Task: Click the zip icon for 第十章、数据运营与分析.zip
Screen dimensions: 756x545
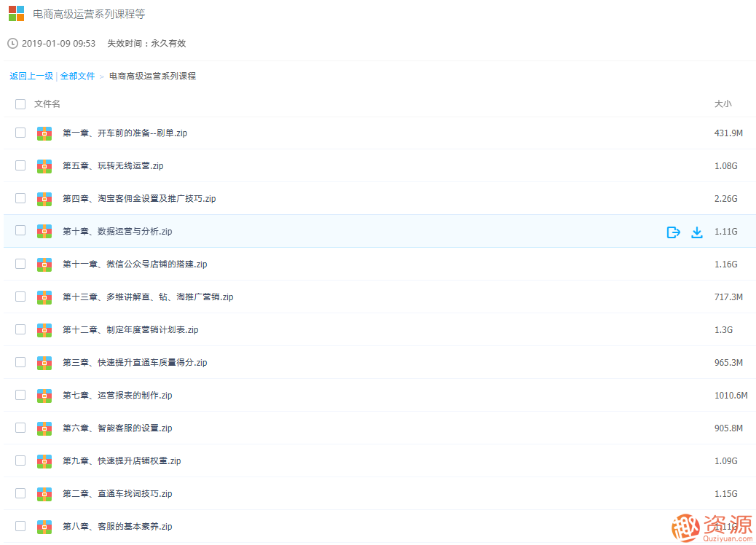Action: click(x=44, y=232)
